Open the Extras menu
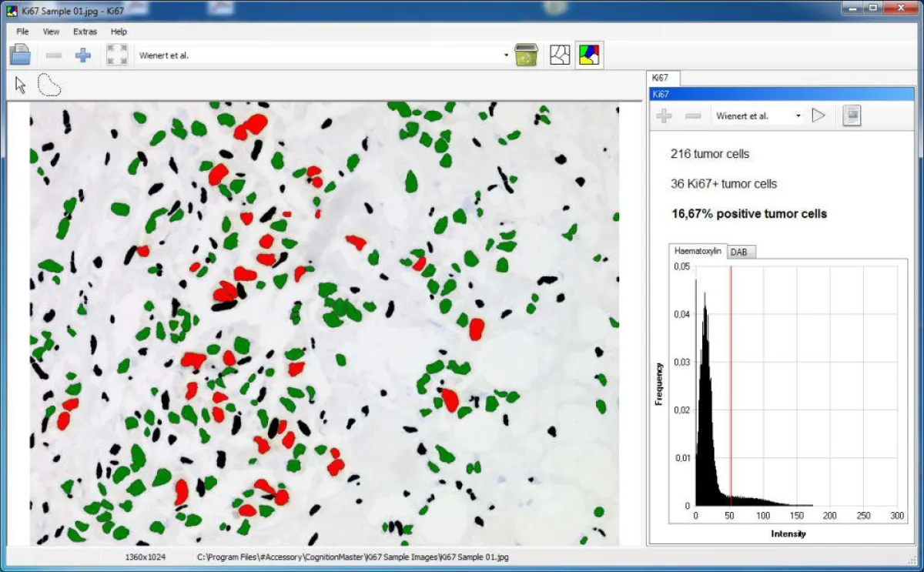 [x=85, y=32]
